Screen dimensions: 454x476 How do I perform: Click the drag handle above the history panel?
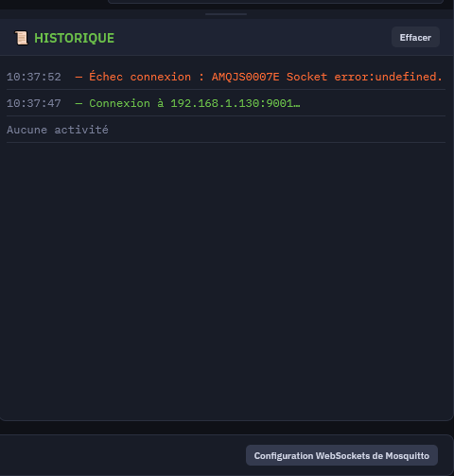point(226,14)
